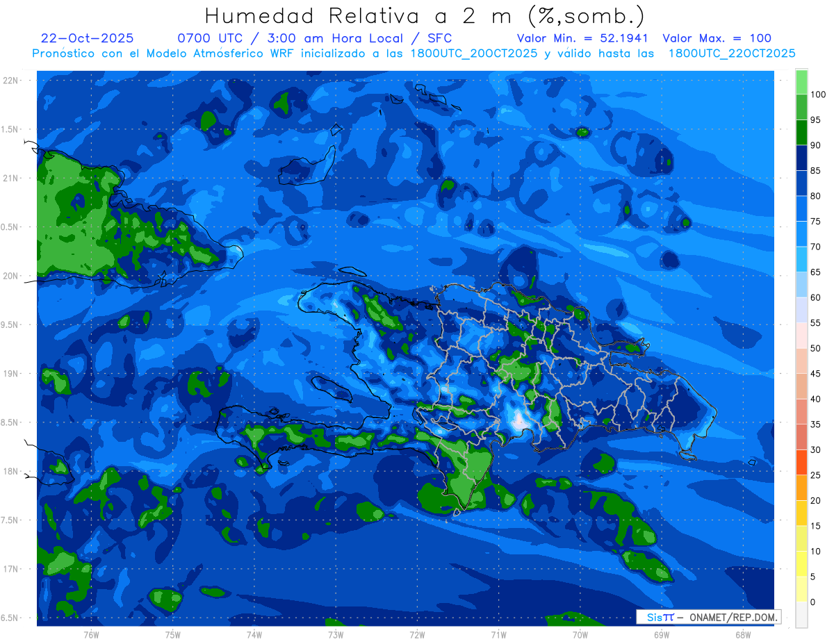The image size is (834, 644).
Task: Click the legend value '75'
Action: pyautogui.click(x=815, y=221)
